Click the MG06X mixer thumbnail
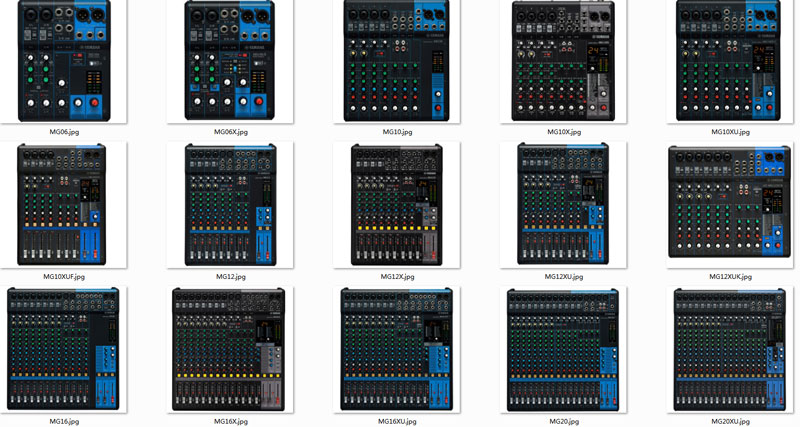The image size is (800, 427). pyautogui.click(x=230, y=61)
